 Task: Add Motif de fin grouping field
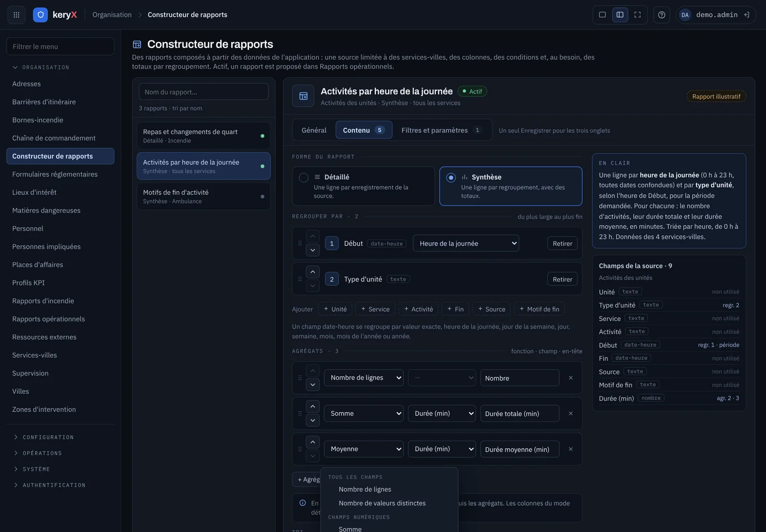pos(540,309)
